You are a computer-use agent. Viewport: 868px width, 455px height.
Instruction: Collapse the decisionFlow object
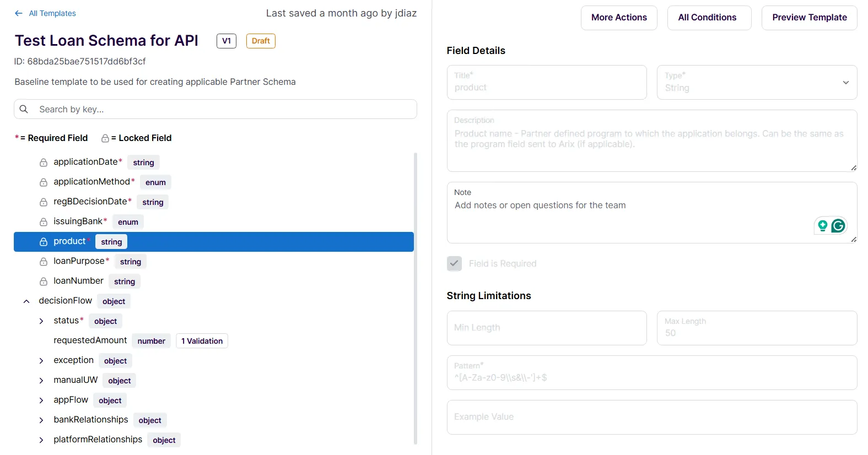click(26, 301)
